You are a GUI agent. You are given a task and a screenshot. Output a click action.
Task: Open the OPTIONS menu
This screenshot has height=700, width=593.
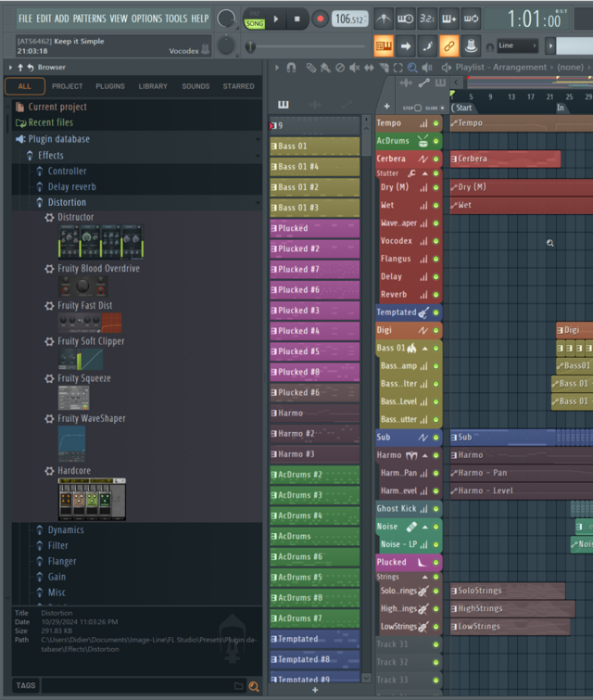coord(146,19)
